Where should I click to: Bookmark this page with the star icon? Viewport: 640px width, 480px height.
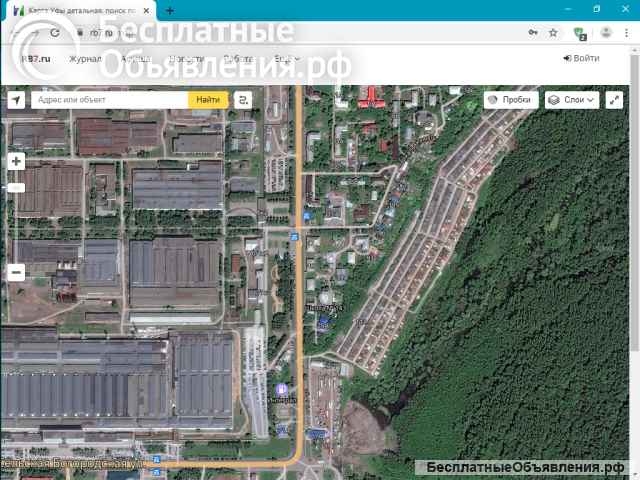point(553,32)
